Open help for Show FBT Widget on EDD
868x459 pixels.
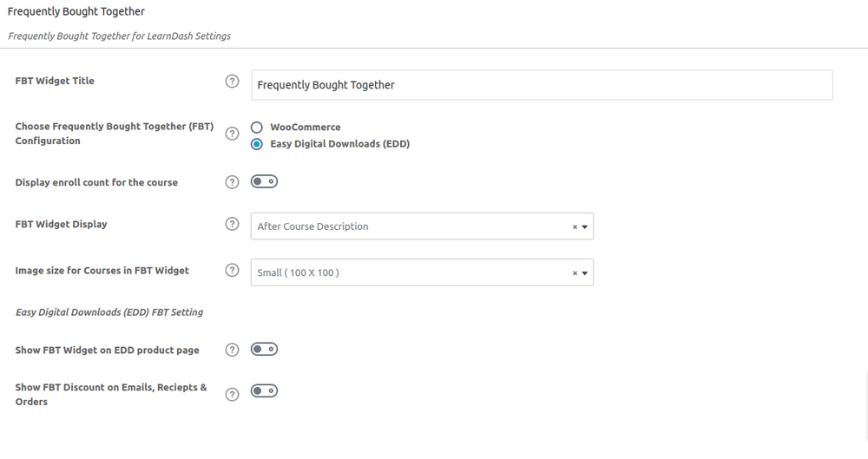pyautogui.click(x=232, y=350)
